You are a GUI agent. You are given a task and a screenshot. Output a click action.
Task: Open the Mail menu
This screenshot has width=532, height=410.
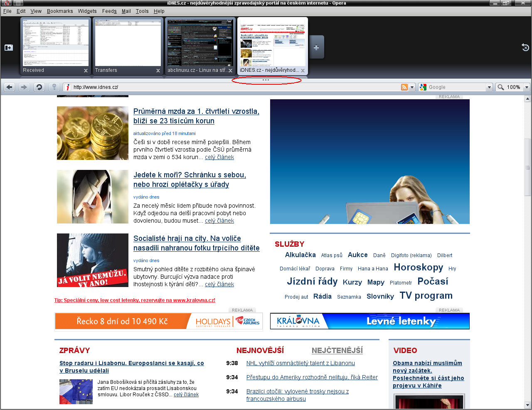[x=126, y=11]
